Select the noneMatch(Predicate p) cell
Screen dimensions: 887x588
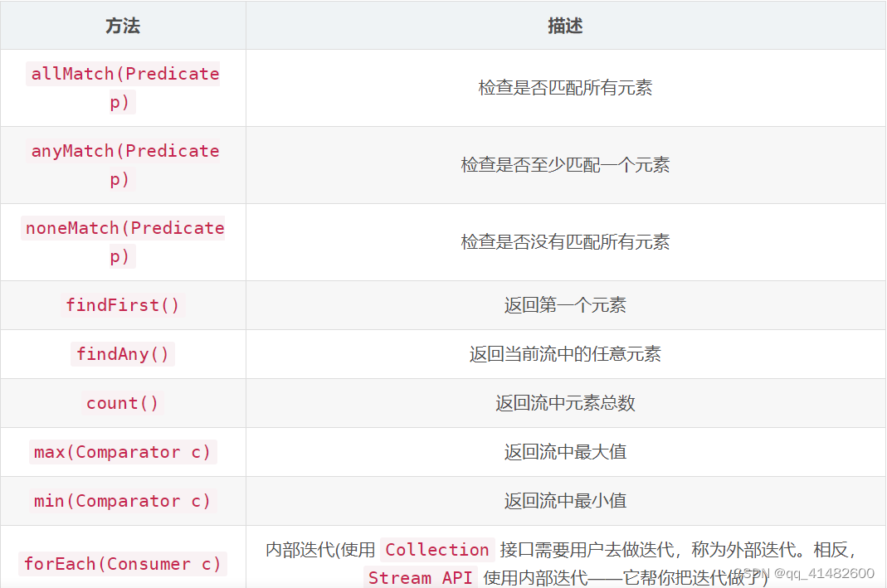click(x=123, y=241)
